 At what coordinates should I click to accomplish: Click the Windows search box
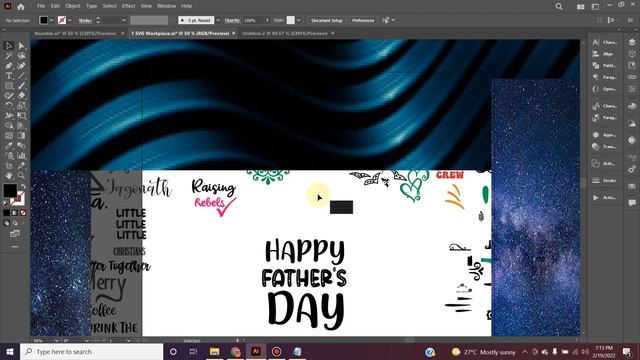[x=91, y=352]
